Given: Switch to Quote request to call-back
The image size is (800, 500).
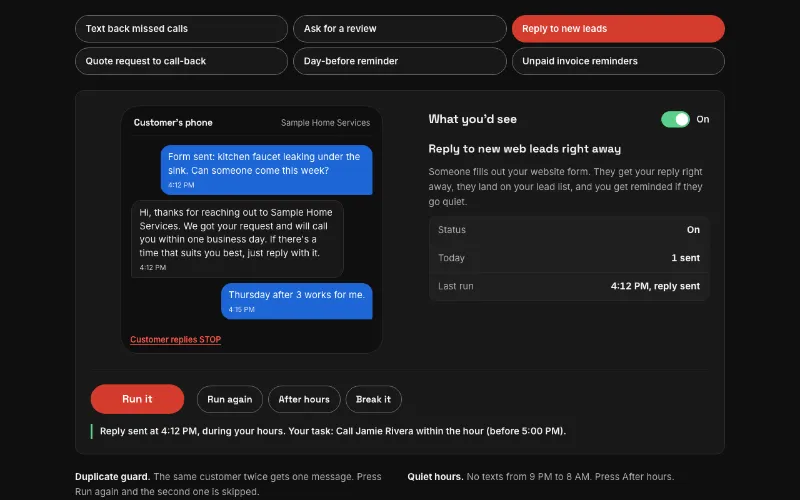Looking at the screenshot, I should [x=181, y=61].
